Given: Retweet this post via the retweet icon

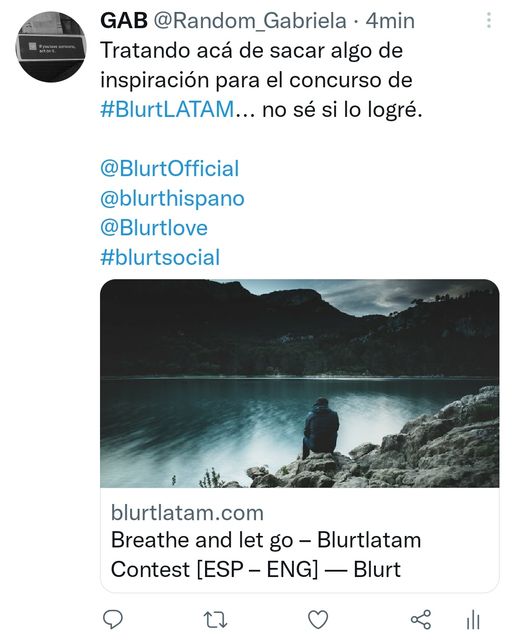Looking at the screenshot, I should click(x=215, y=620).
